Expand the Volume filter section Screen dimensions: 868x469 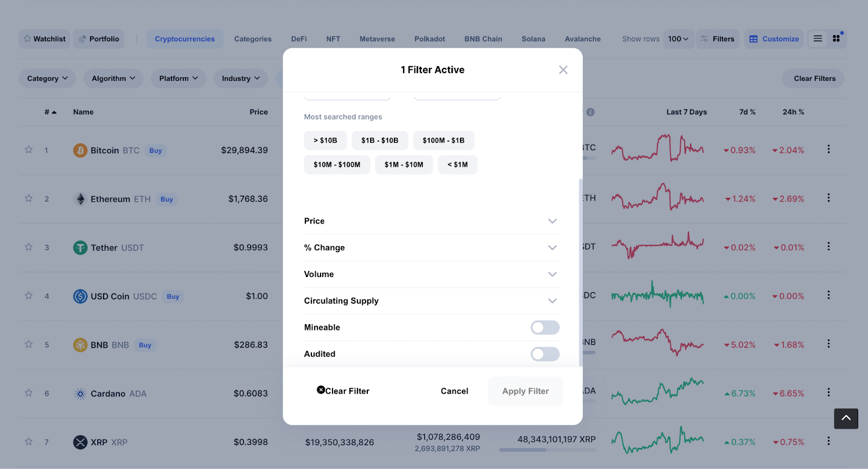[431, 274]
